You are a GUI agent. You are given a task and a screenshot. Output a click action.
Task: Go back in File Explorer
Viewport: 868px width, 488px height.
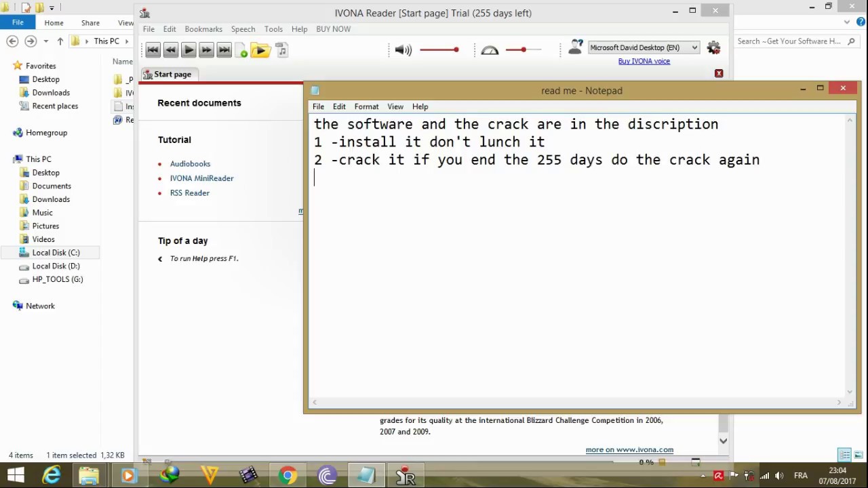click(x=12, y=41)
